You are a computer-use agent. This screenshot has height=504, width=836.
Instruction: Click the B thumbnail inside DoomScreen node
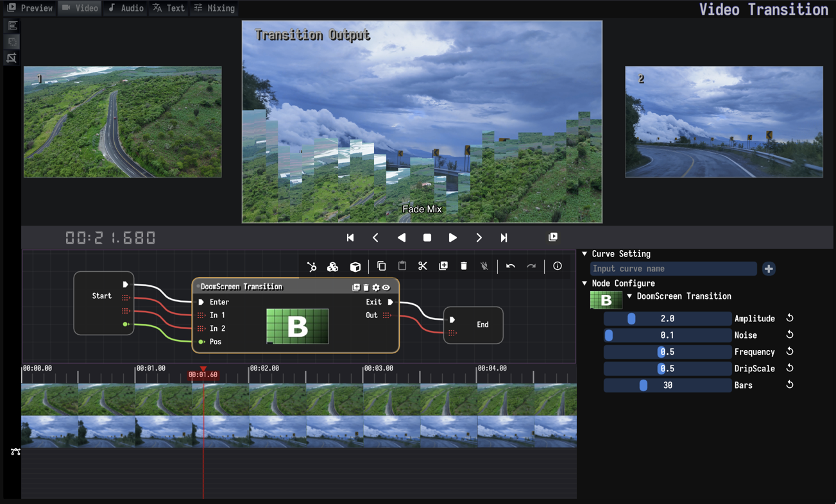pyautogui.click(x=297, y=326)
